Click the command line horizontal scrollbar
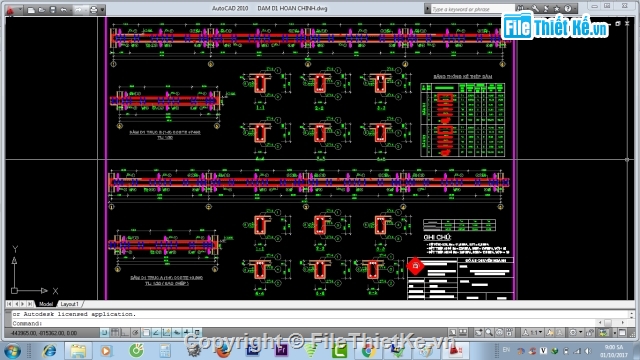 (x=611, y=322)
